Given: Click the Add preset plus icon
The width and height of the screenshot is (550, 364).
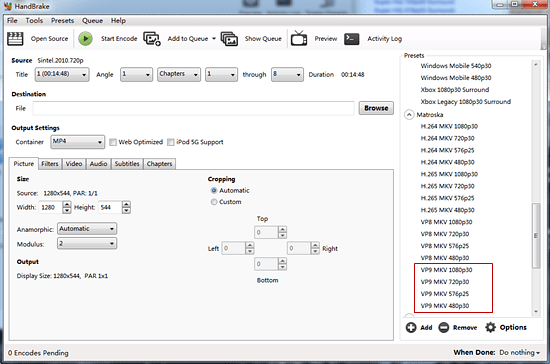Looking at the screenshot, I should [411, 327].
